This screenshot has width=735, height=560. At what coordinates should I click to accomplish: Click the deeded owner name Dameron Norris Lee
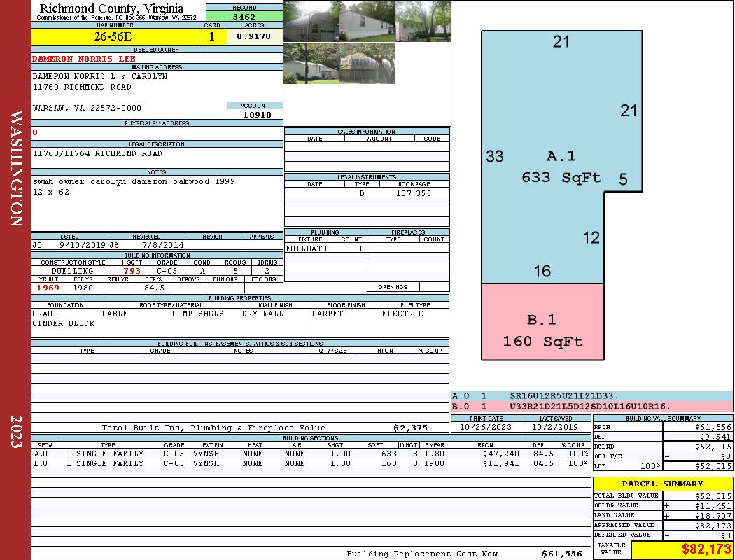pos(84,59)
